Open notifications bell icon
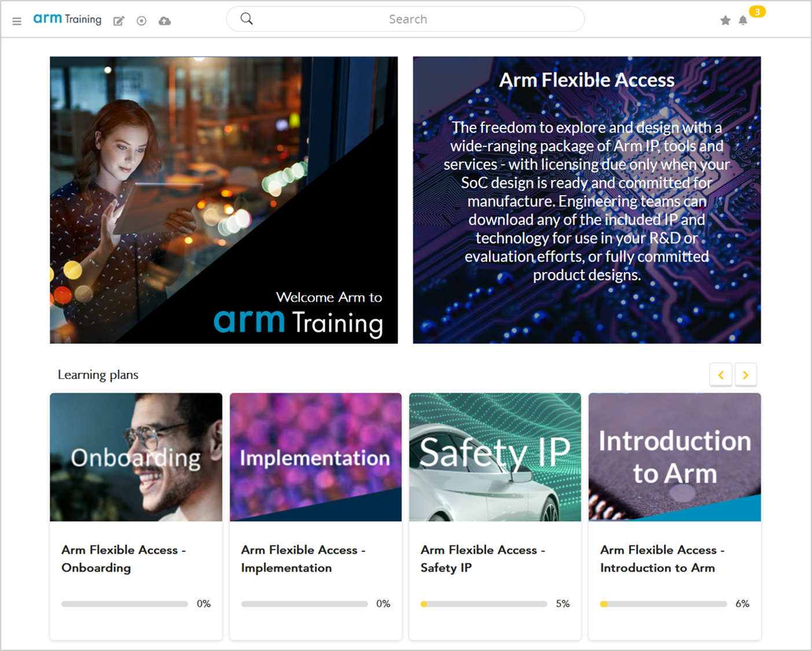The image size is (812, 651). click(x=743, y=21)
